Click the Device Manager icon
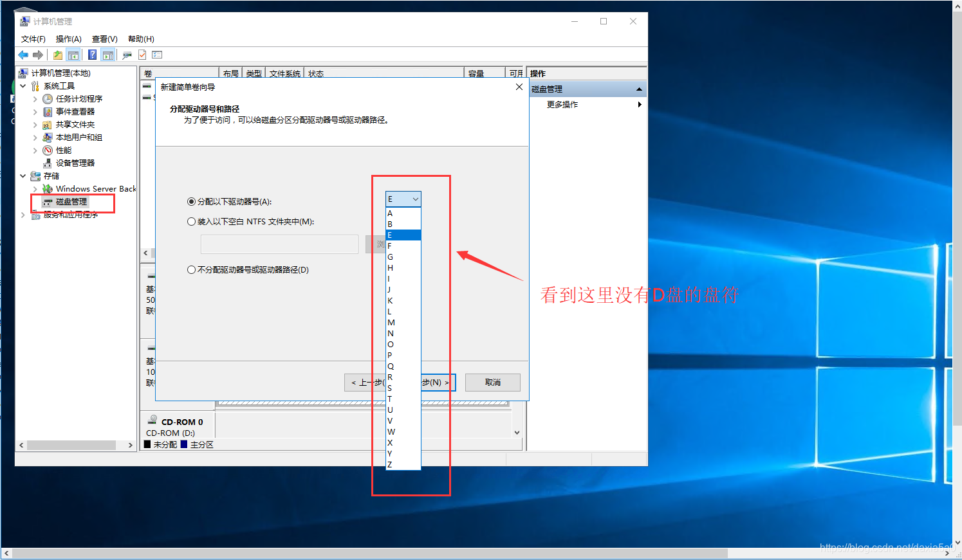962x560 pixels. coord(48,163)
